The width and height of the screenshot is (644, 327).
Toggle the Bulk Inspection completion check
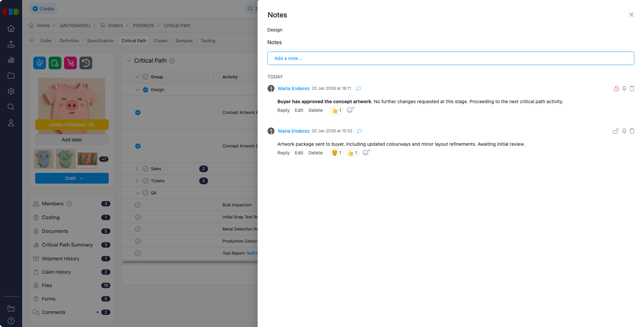(x=138, y=205)
